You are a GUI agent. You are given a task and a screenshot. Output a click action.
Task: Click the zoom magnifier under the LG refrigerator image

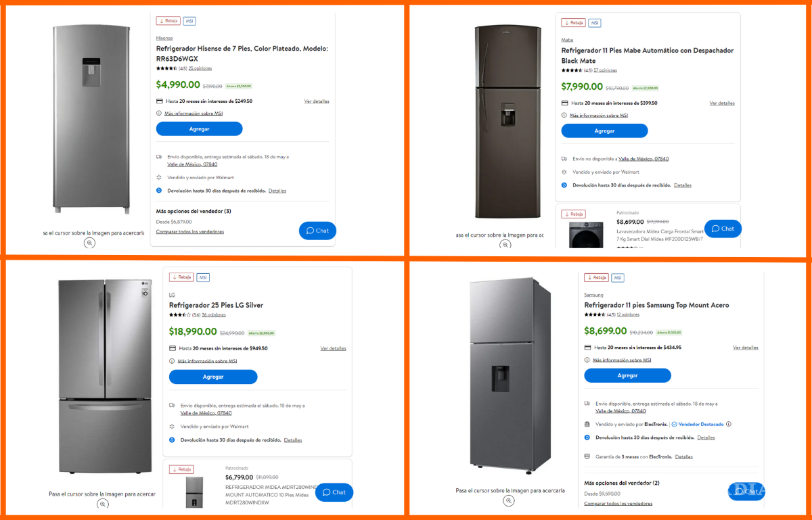[x=103, y=504]
